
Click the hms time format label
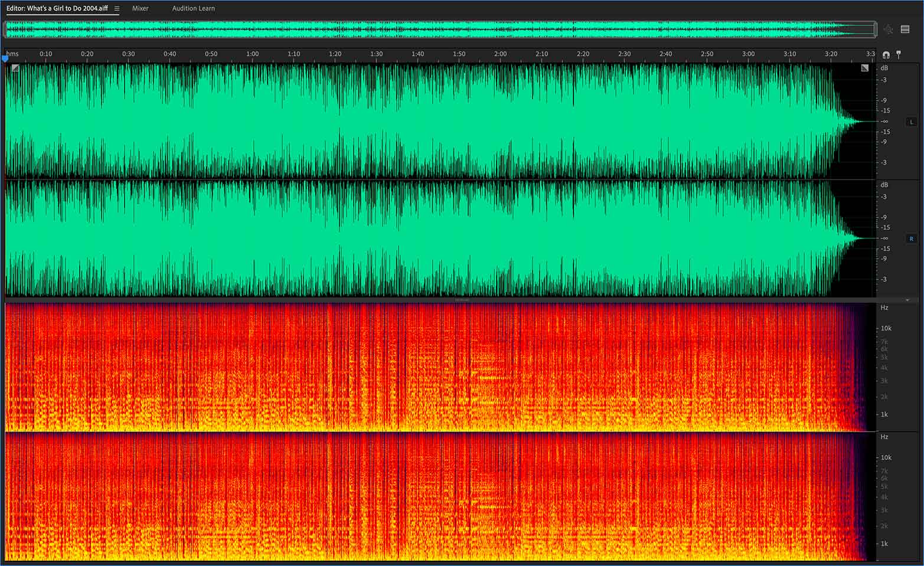(12, 54)
